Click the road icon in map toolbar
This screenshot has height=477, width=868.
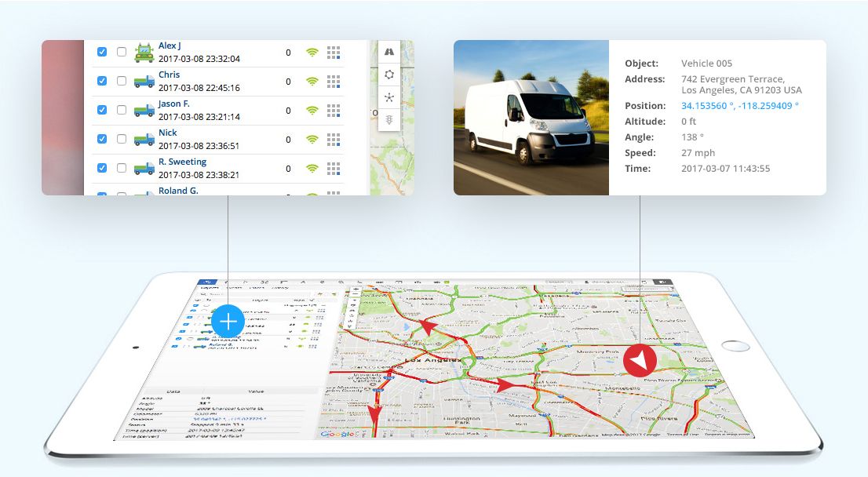389,51
